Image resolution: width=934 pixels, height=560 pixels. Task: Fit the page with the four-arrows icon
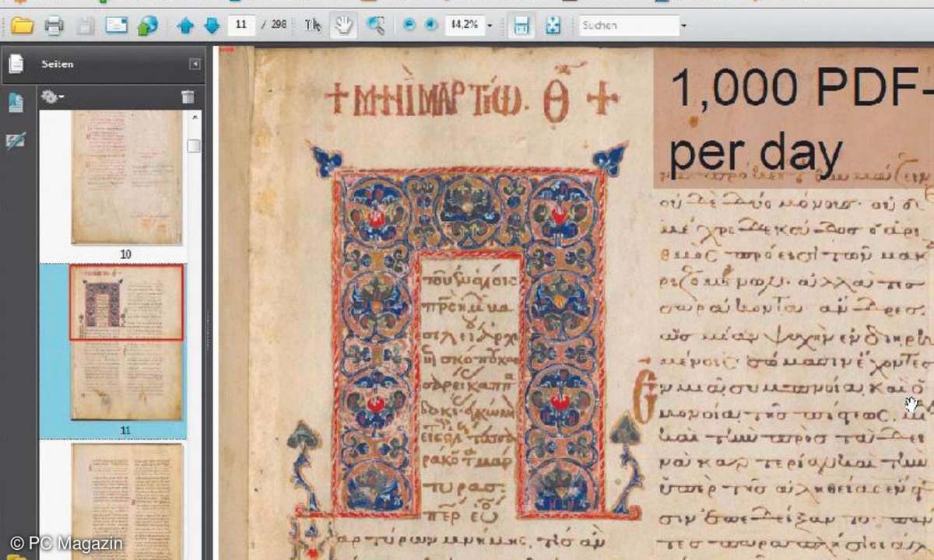[x=553, y=26]
